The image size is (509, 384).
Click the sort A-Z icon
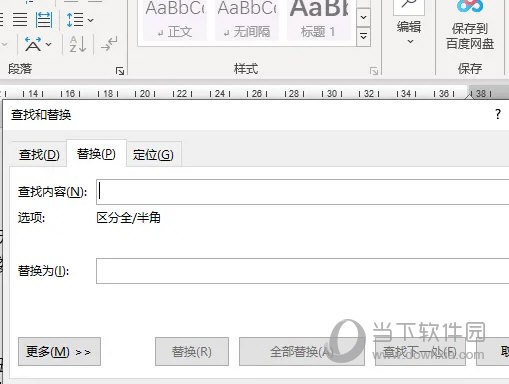(x=77, y=44)
